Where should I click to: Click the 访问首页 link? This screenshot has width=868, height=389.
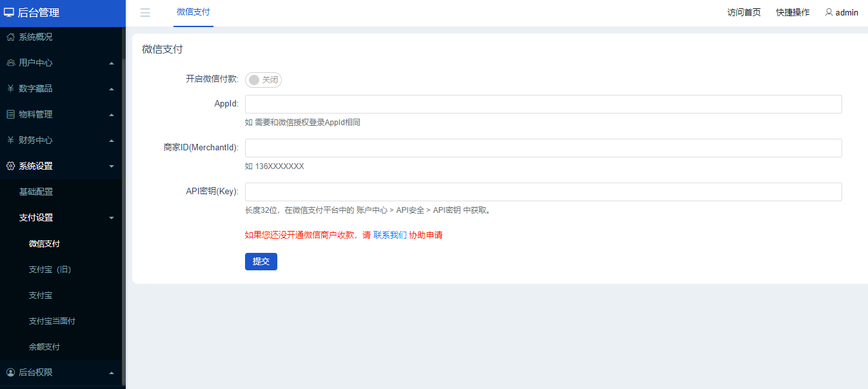click(744, 12)
